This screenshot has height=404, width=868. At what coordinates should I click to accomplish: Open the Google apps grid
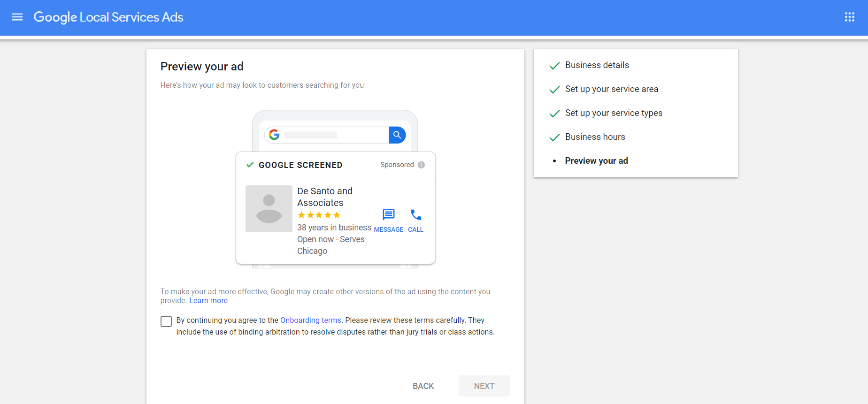tap(849, 17)
